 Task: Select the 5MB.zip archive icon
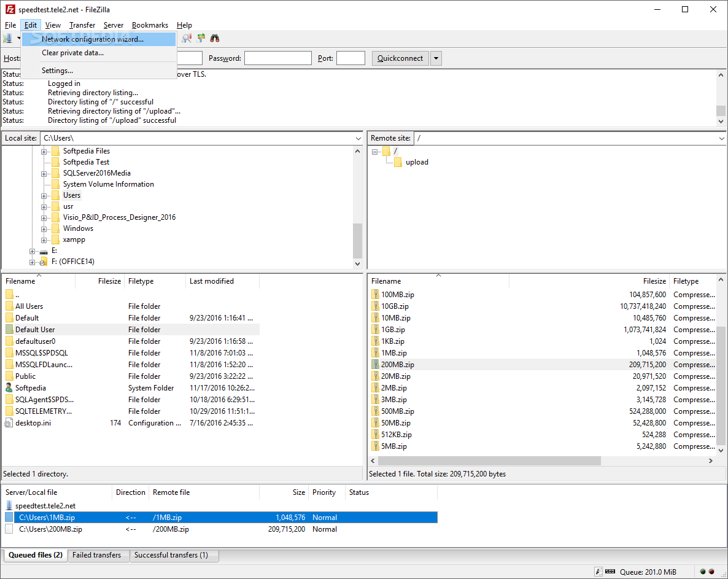[x=376, y=446]
